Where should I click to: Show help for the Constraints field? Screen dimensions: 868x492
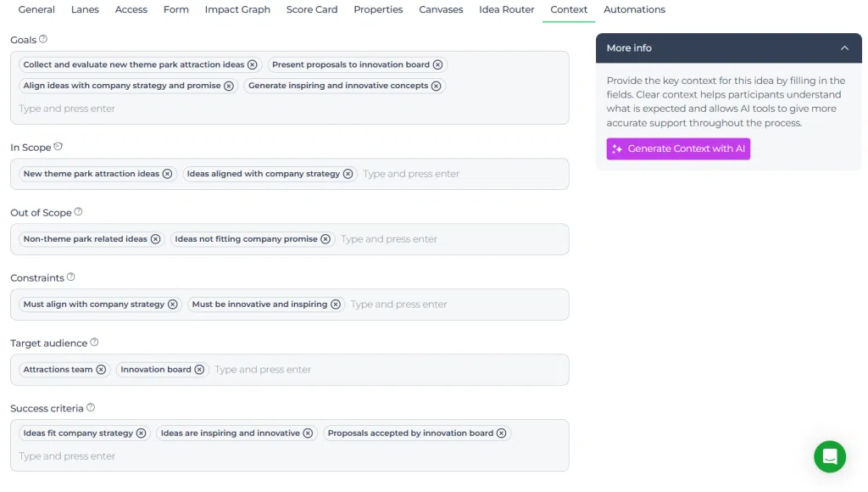(x=71, y=277)
